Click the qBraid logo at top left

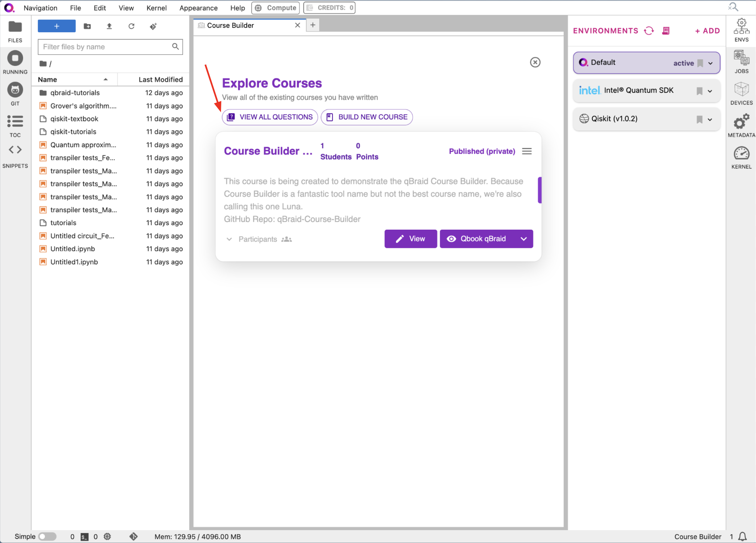(9, 7)
